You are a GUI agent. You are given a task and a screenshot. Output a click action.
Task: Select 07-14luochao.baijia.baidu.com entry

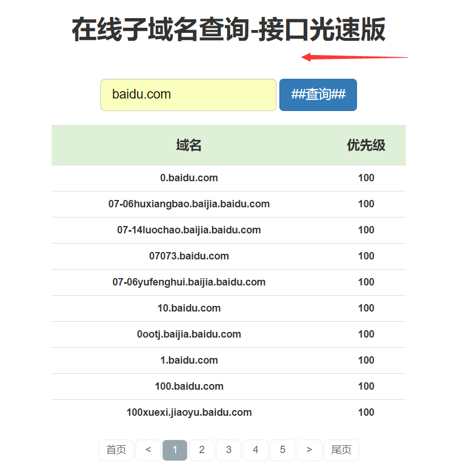(x=189, y=230)
